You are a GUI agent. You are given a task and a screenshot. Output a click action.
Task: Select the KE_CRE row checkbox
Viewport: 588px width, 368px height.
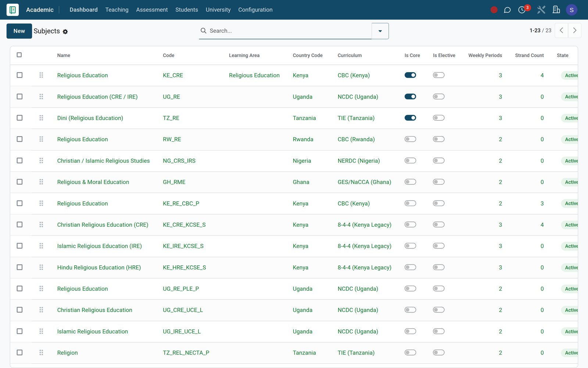click(x=19, y=75)
